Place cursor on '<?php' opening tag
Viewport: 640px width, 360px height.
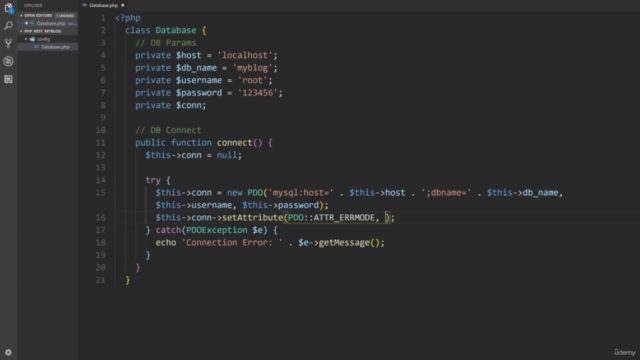[128, 18]
